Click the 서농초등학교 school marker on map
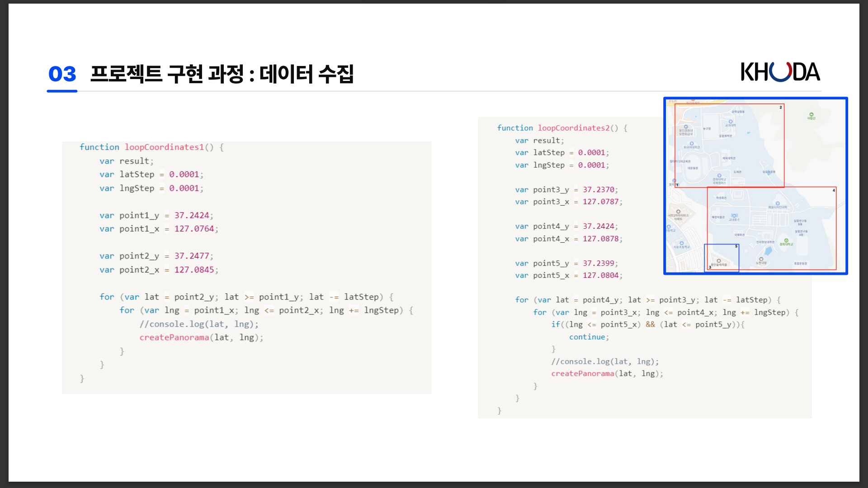Viewport: 868px width, 488px height. coord(682,244)
